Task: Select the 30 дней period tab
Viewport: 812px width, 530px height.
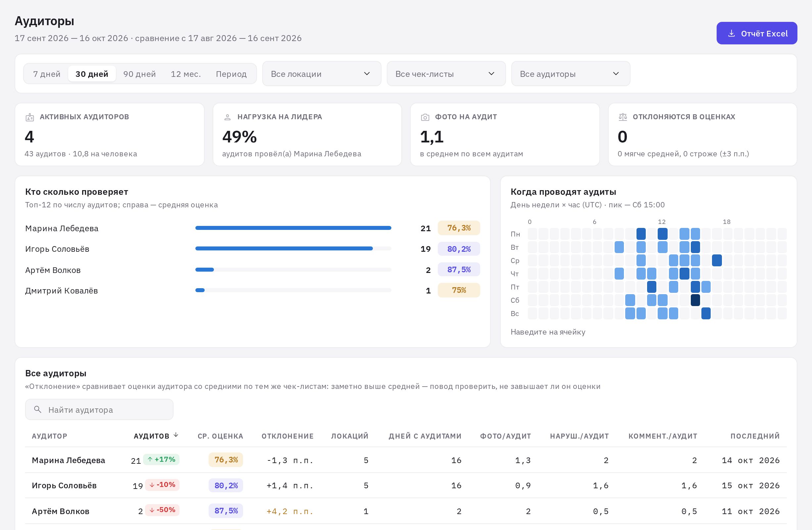Action: point(92,74)
